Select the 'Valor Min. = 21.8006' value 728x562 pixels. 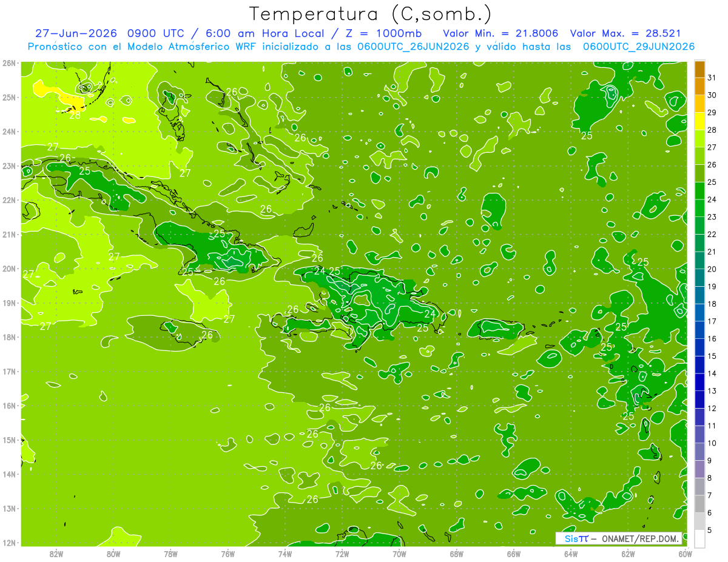500,33
